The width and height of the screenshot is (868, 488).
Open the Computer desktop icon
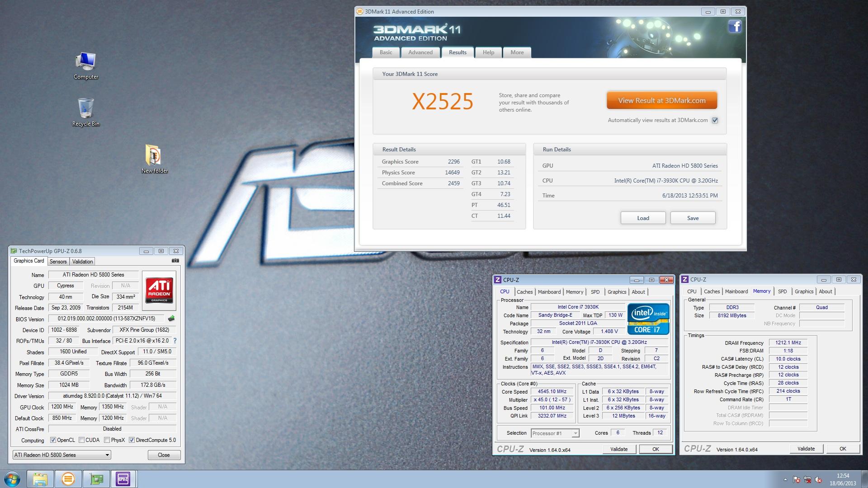pyautogui.click(x=86, y=66)
